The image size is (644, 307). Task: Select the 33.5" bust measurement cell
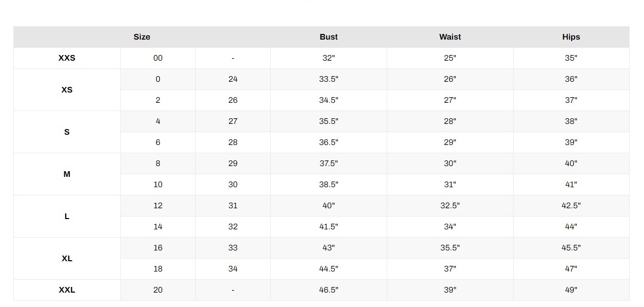[x=329, y=79]
